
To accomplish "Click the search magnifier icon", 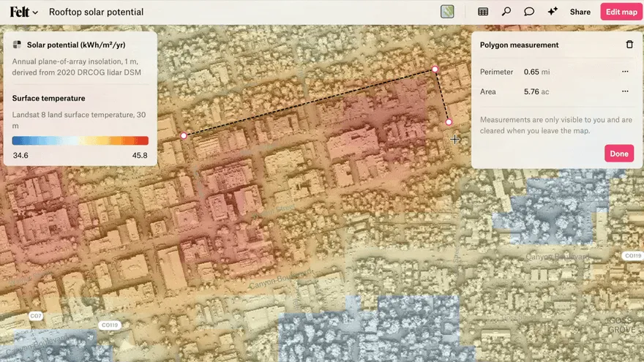I will click(x=506, y=12).
